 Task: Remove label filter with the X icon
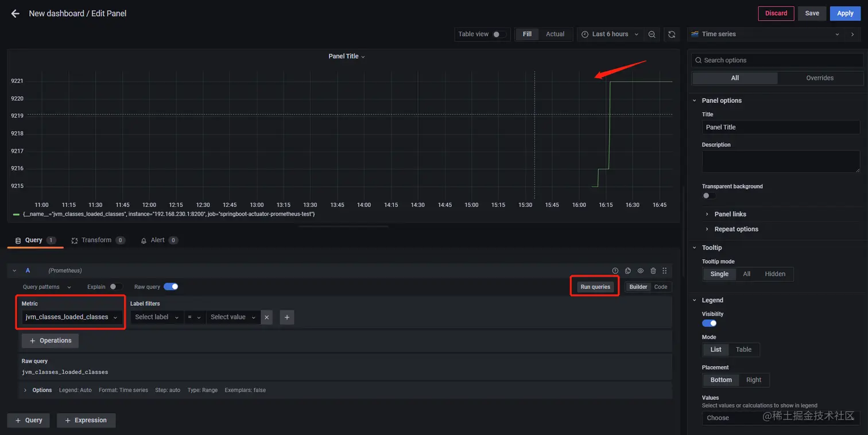pos(267,317)
